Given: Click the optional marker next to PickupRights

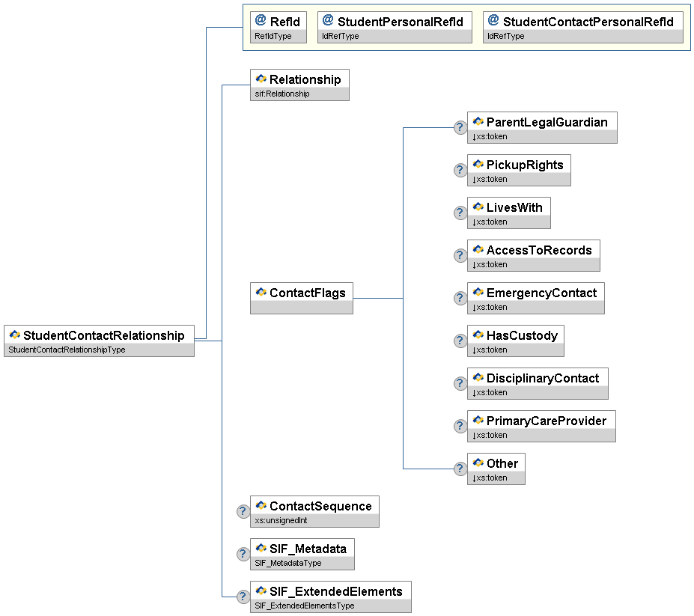Looking at the screenshot, I should pyautogui.click(x=460, y=170).
